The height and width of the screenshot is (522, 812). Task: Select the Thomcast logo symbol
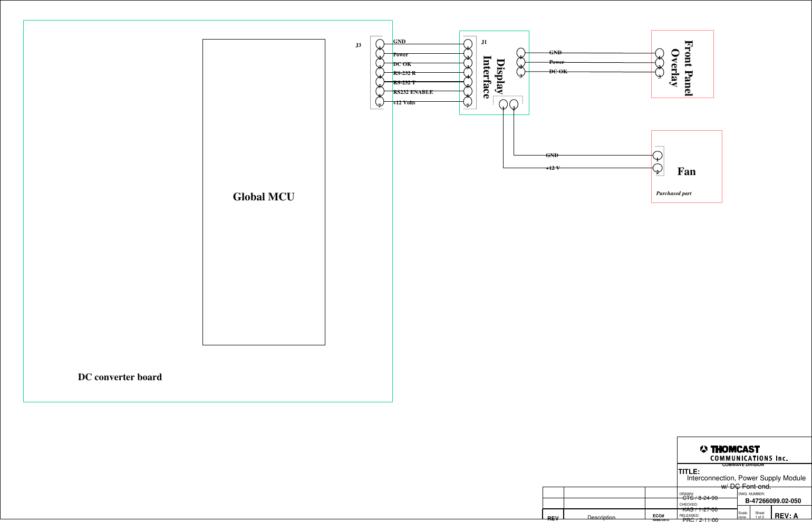click(703, 449)
